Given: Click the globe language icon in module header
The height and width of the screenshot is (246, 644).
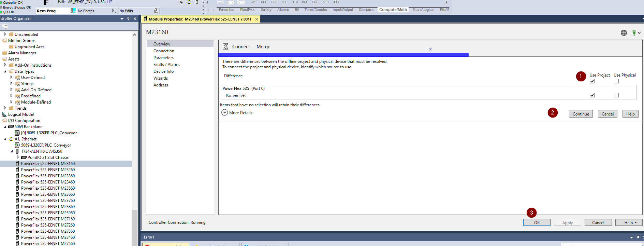Looking at the screenshot, I should point(624,33).
